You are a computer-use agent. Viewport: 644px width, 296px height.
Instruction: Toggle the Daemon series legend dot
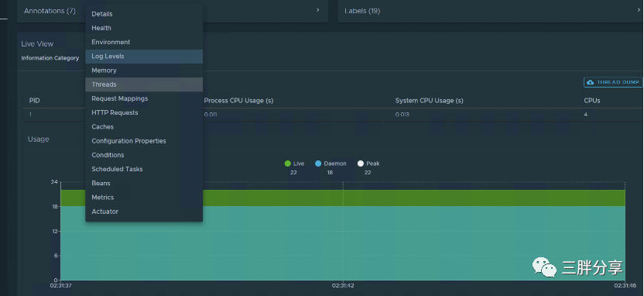(318, 163)
